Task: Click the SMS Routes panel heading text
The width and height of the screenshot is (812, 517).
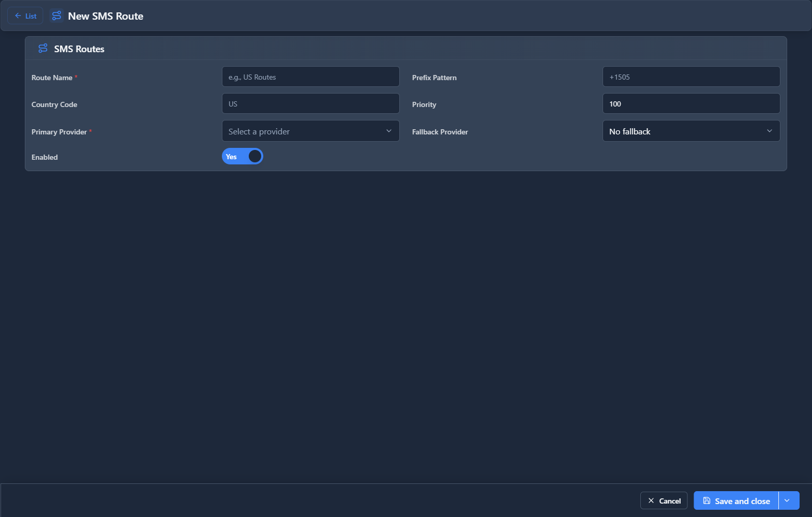Action: pyautogui.click(x=79, y=49)
